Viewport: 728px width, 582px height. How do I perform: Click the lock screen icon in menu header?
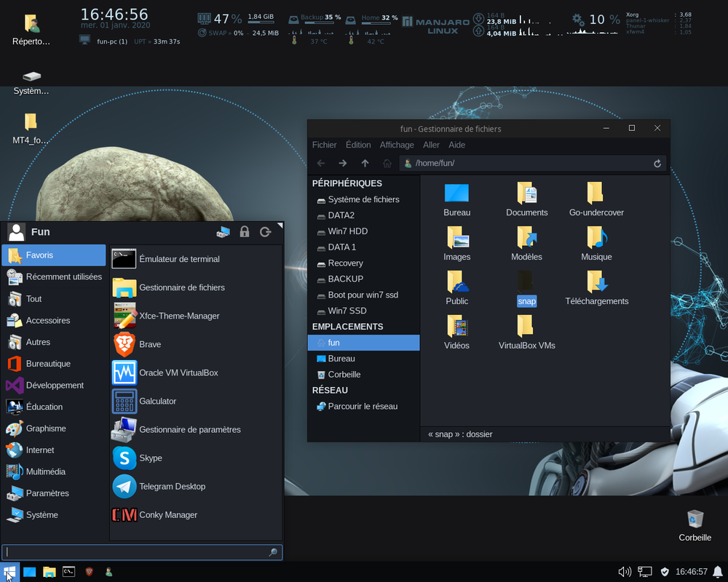[x=244, y=231]
